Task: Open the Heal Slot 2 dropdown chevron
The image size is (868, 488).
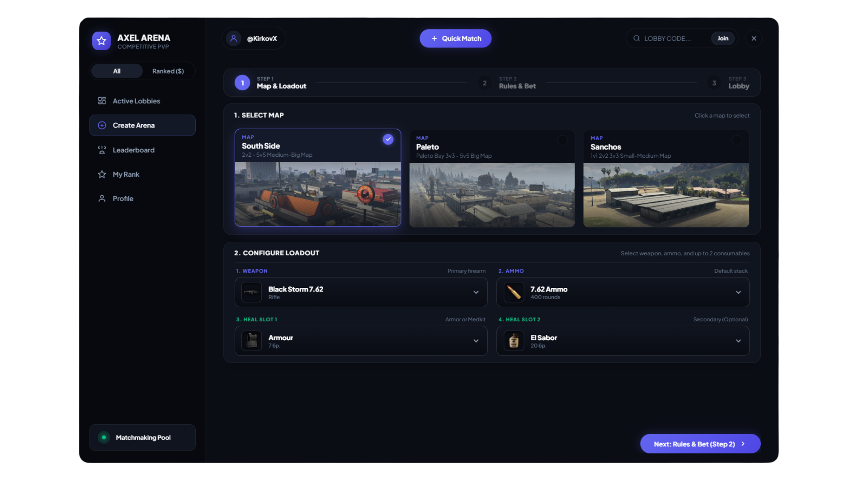Action: pos(738,341)
